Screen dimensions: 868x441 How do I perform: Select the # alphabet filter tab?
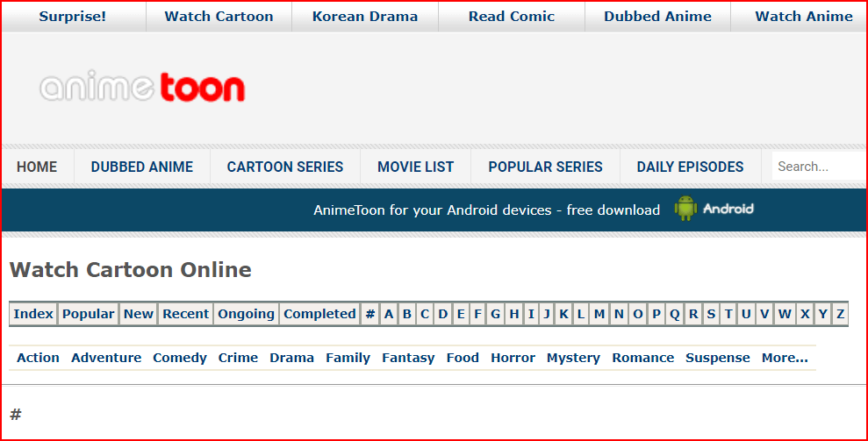point(370,314)
